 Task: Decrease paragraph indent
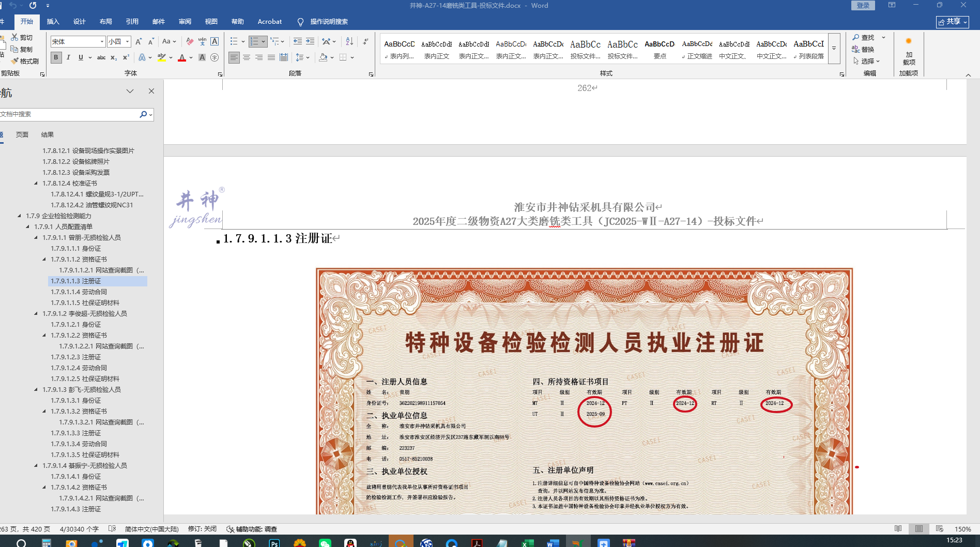(298, 41)
